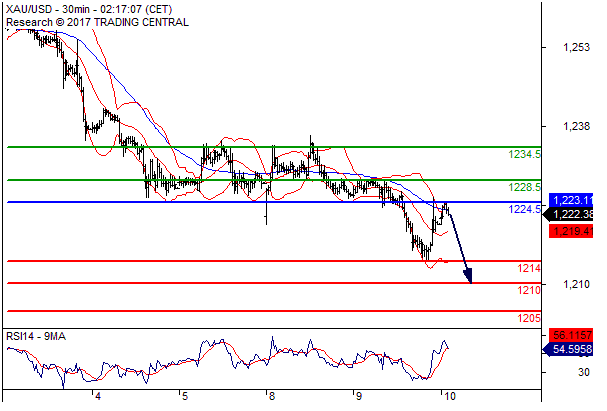Viewport: 607px width, 411px height.
Task: Click date label 8 on time axis
Action: (x=272, y=396)
